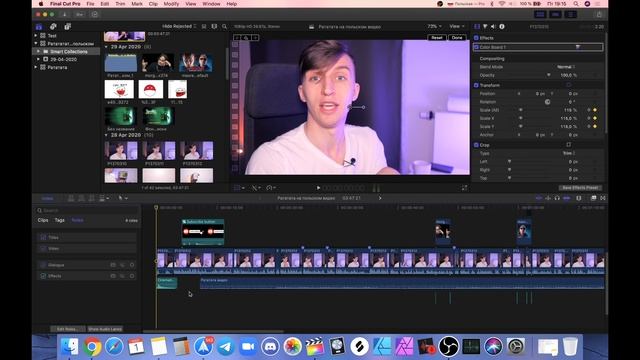Open the background tasks checkmark icon
640x360 pixels.
coord(95,14)
